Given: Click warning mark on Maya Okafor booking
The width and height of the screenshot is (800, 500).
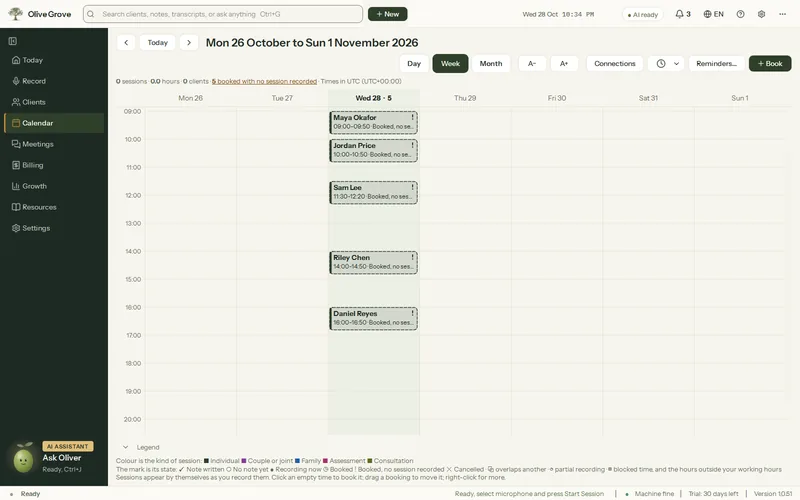Looking at the screenshot, I should coord(412,117).
